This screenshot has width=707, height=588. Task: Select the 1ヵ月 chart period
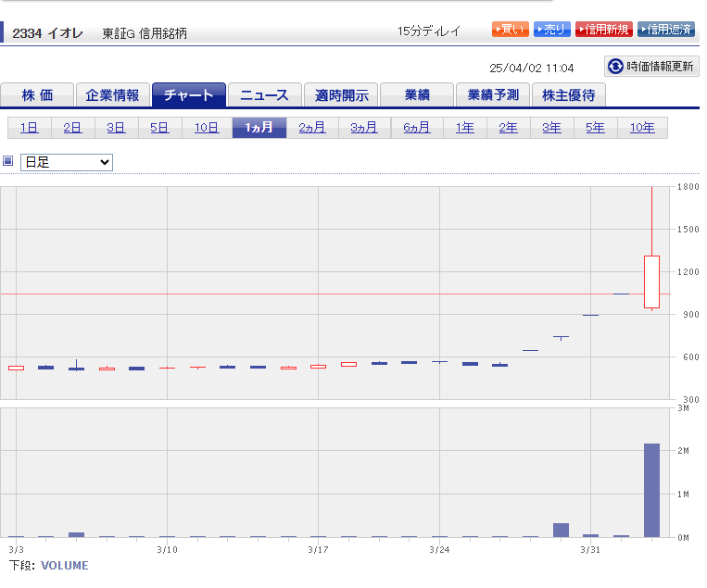click(259, 128)
